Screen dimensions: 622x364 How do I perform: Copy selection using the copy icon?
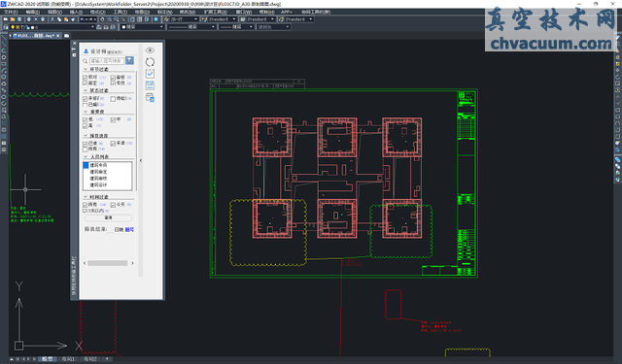59,19
